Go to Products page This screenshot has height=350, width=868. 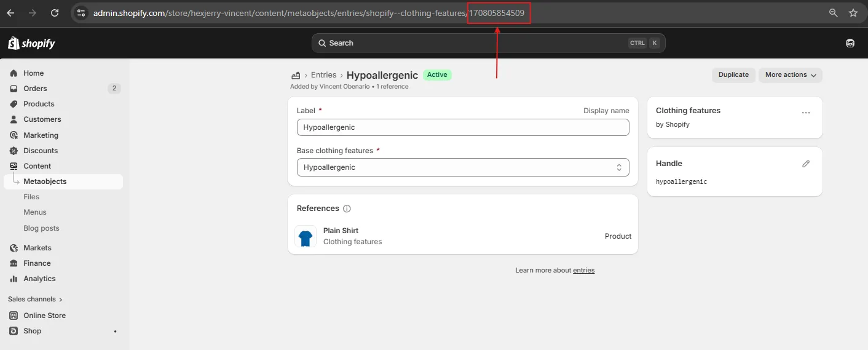(39, 104)
